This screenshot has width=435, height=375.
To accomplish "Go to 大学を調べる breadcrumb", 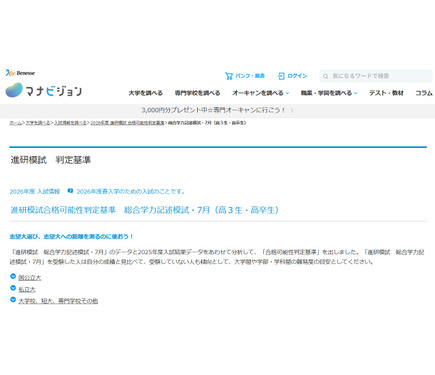I will pyautogui.click(x=38, y=123).
